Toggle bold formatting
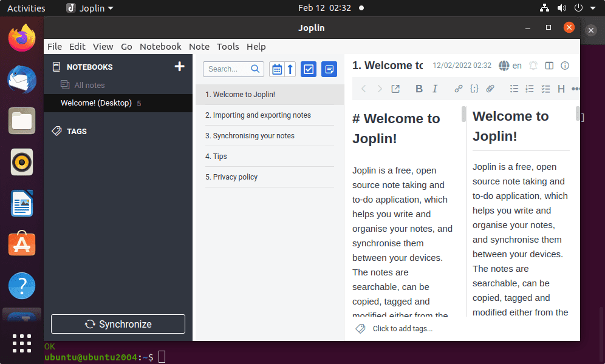Viewport: 605px width, 364px height. pyautogui.click(x=419, y=89)
